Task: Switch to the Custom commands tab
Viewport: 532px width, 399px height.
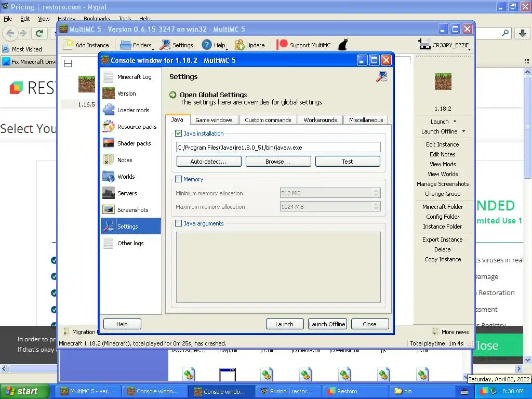Action: point(268,120)
